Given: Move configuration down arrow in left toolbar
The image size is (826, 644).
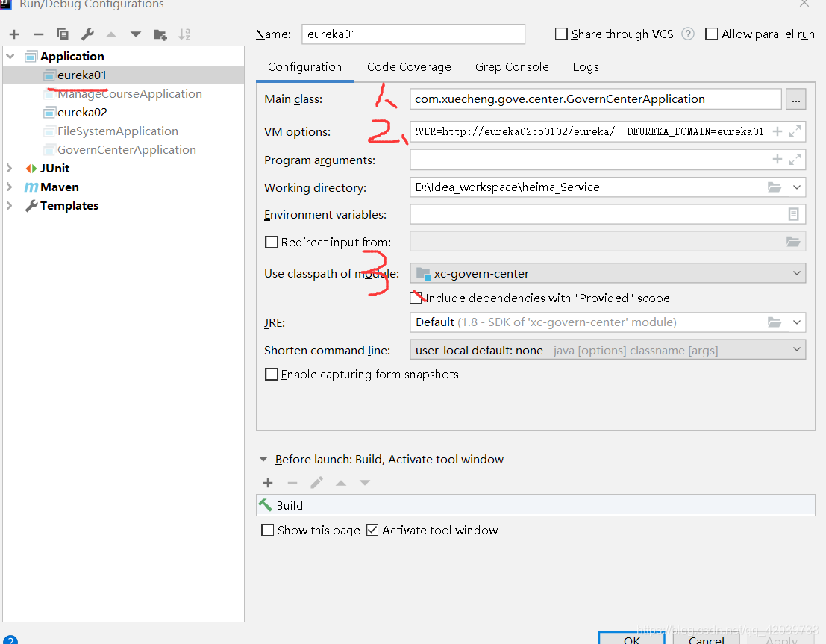Looking at the screenshot, I should [x=135, y=34].
